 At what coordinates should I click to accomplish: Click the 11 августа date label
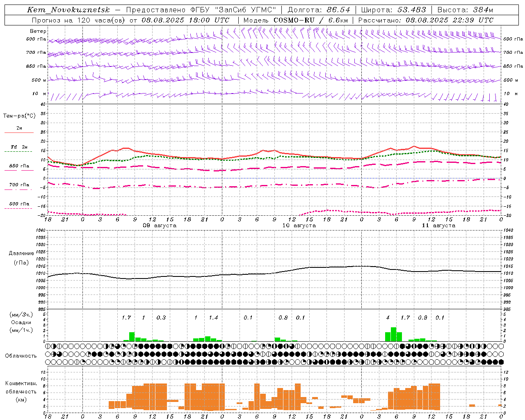438,226
